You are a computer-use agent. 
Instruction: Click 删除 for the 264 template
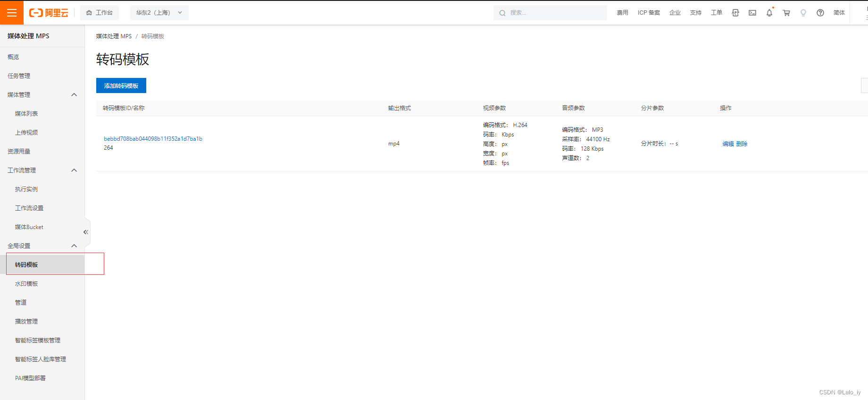coord(742,144)
